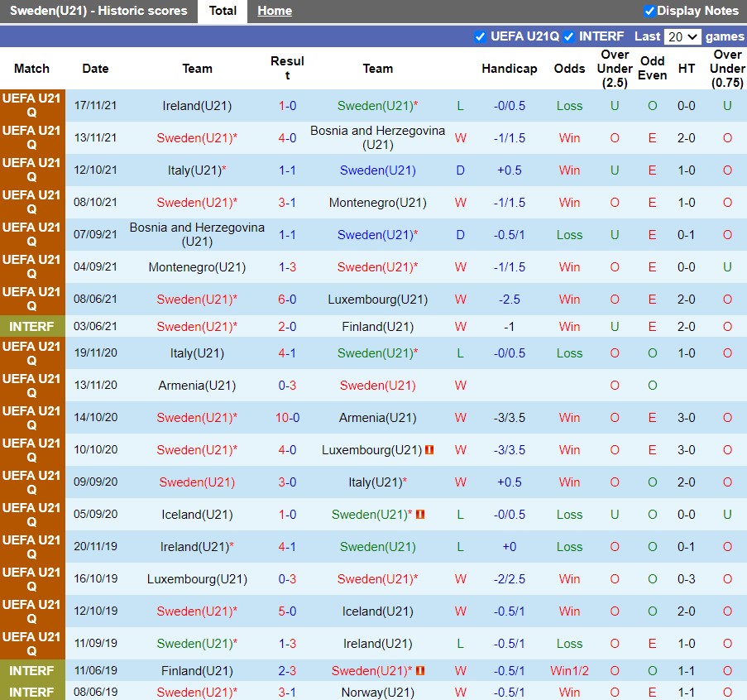Click red card icon next to Luxembourg(U21)

point(429,450)
